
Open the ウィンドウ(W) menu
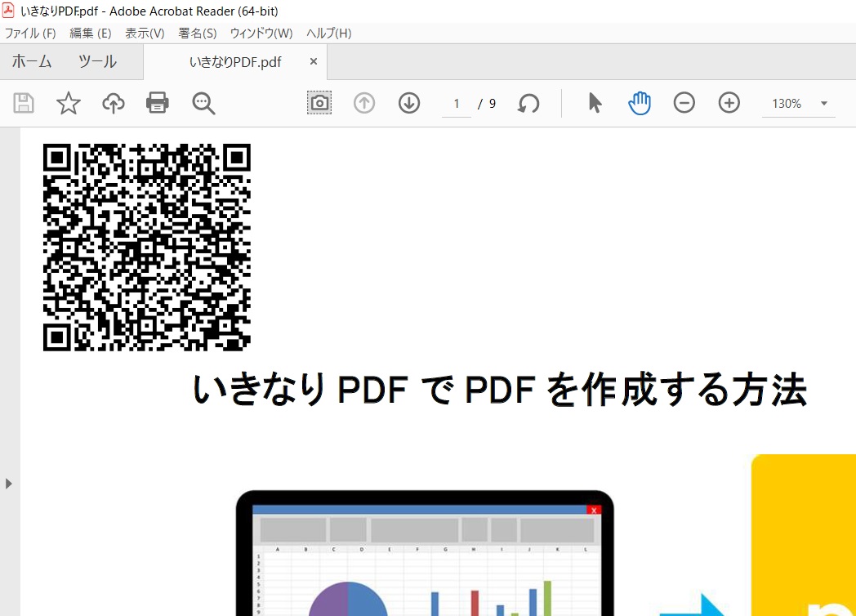(x=261, y=33)
